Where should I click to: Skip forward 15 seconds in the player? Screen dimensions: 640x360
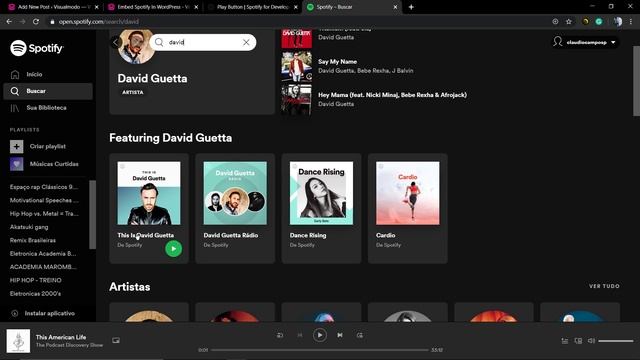[x=360, y=335]
